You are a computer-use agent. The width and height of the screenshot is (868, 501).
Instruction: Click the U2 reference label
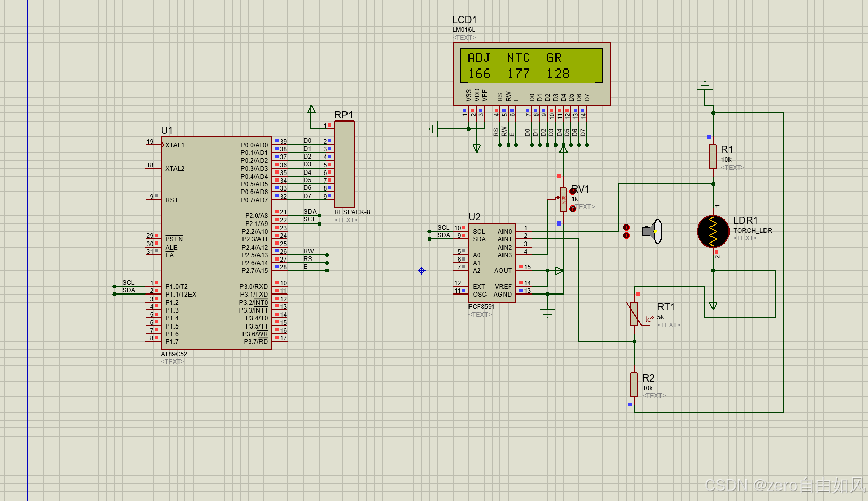[474, 217]
